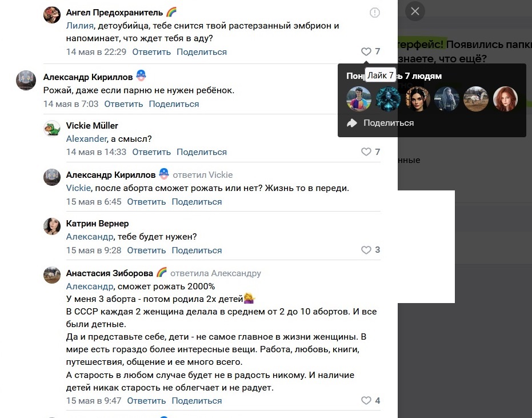The width and height of the screenshot is (532, 418).
Task: Open the 15 мая в 9:47 timestamp
Action: (x=94, y=401)
